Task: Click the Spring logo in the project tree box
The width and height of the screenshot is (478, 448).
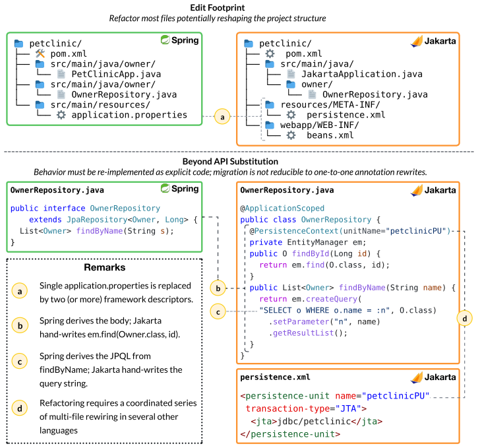Action: pos(179,40)
